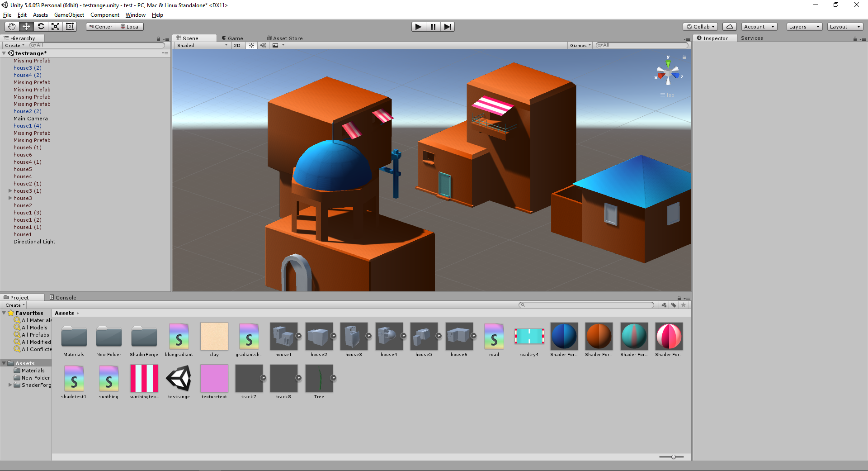Image resolution: width=868 pixels, height=471 pixels.
Task: Click the Step frame button
Action: tap(447, 27)
